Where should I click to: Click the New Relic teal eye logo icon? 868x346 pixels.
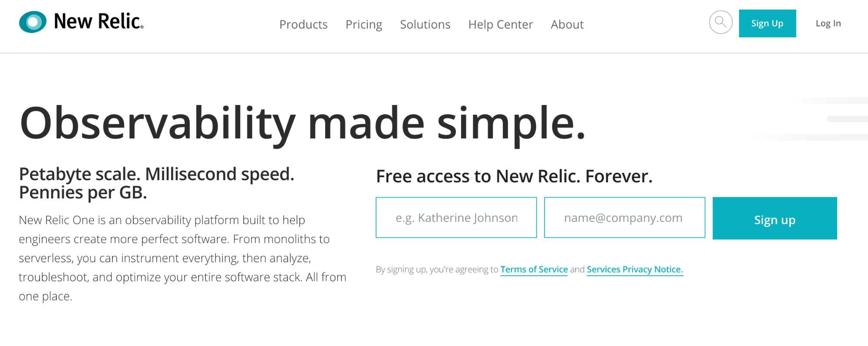coord(33,22)
